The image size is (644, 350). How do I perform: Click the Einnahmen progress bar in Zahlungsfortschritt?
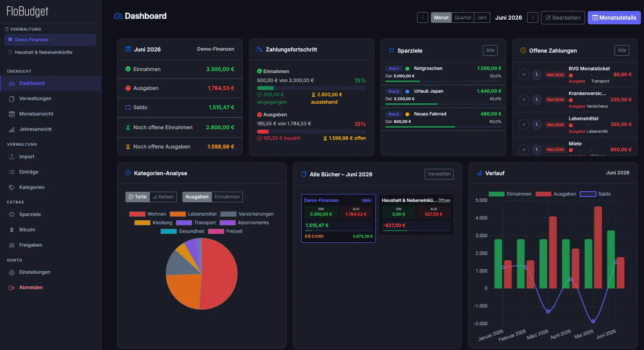click(x=311, y=88)
